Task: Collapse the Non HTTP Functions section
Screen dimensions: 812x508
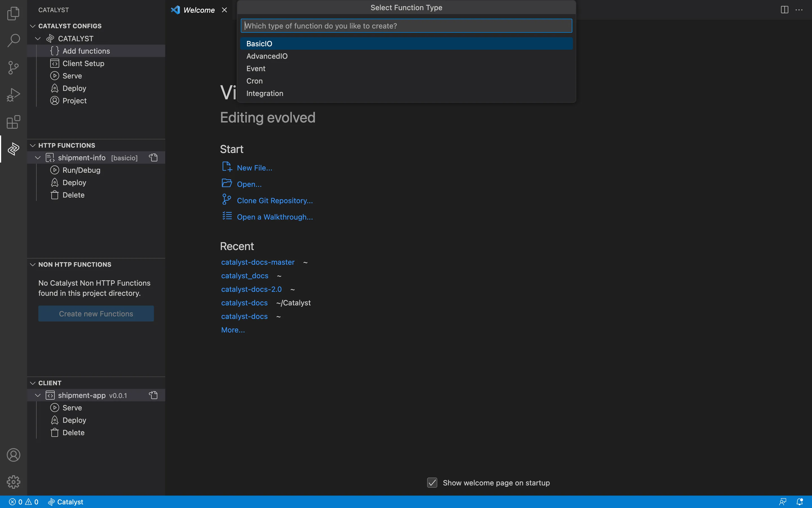Action: (x=32, y=264)
